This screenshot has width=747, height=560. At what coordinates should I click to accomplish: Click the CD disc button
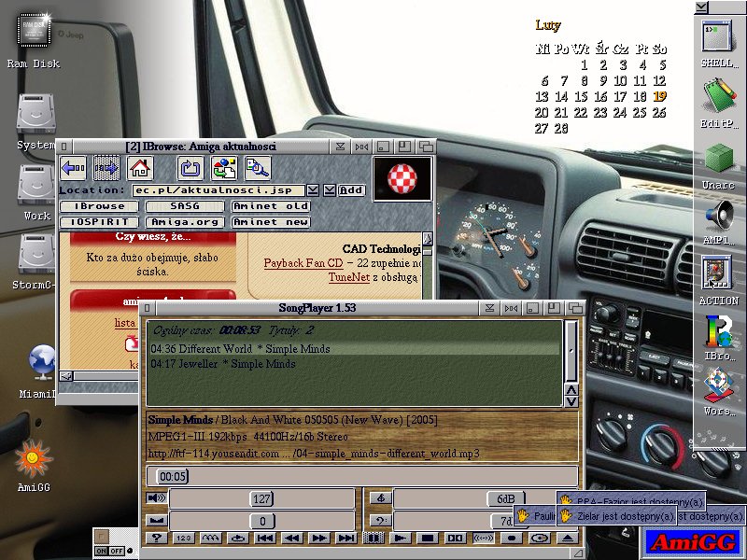[x=540, y=539]
